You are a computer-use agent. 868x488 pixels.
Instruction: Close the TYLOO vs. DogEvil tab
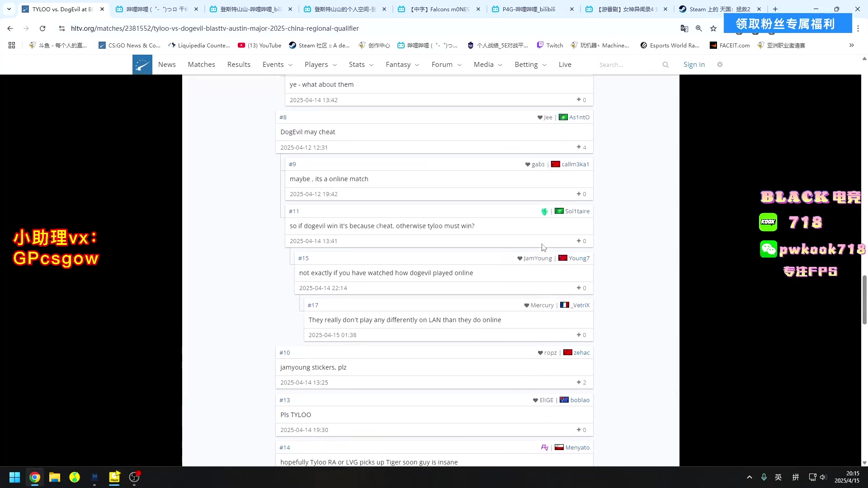102,9
